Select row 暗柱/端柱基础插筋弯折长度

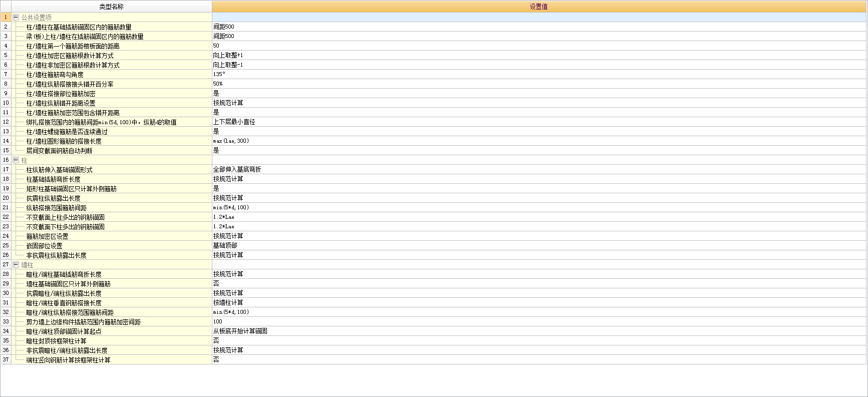point(64,274)
